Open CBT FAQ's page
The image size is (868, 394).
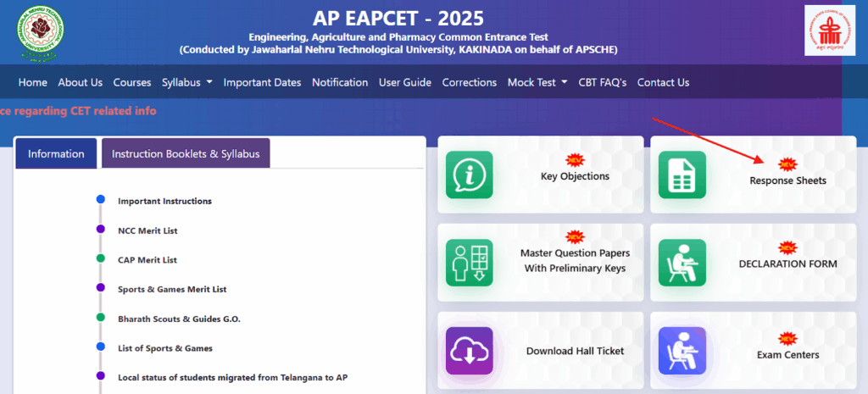(x=603, y=82)
